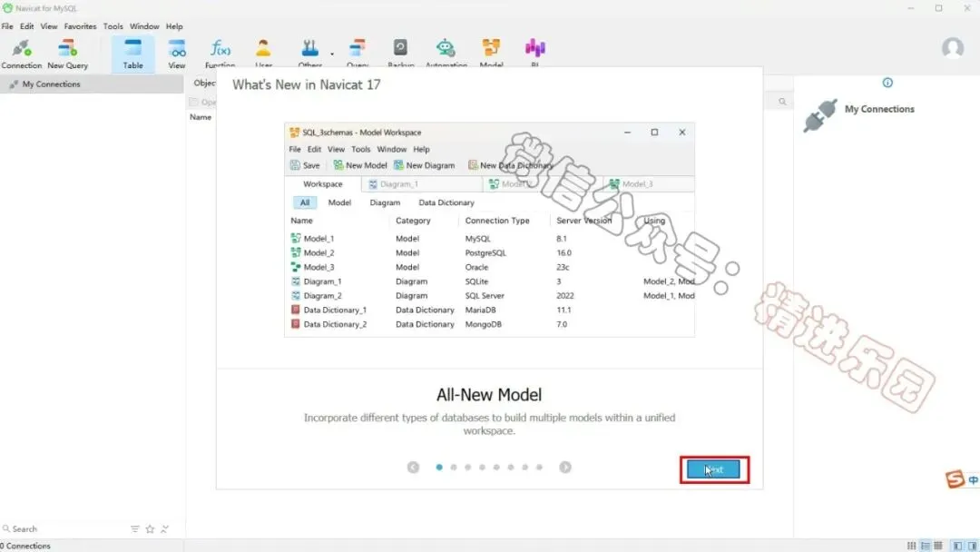Screen dimensions: 980x552
Task: Open the Favorites menu
Action: 80,26
